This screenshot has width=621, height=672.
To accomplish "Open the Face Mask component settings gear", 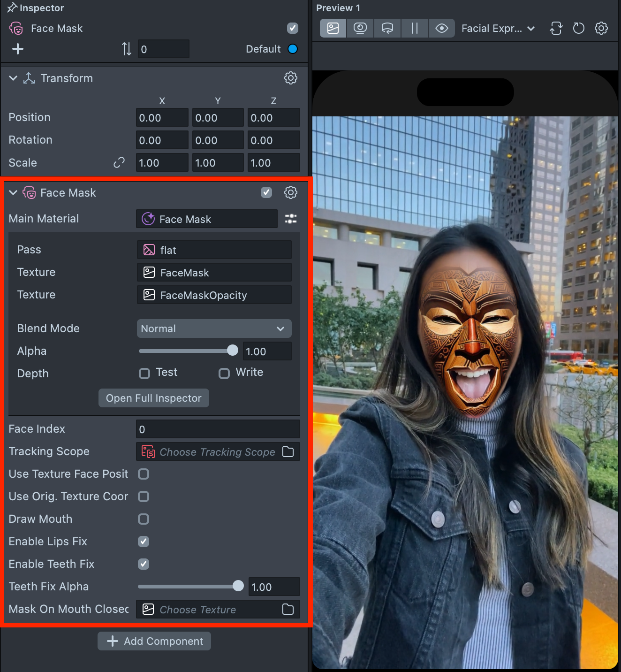I will pyautogui.click(x=291, y=192).
